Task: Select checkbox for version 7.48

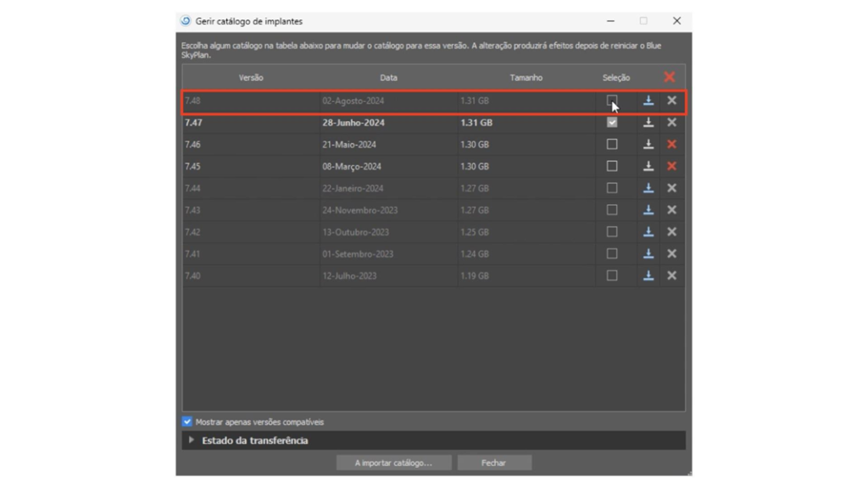Action: [612, 101]
